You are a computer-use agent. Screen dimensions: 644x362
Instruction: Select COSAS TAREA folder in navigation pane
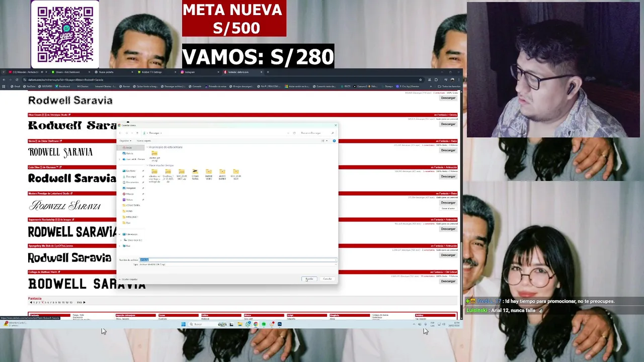point(132,205)
